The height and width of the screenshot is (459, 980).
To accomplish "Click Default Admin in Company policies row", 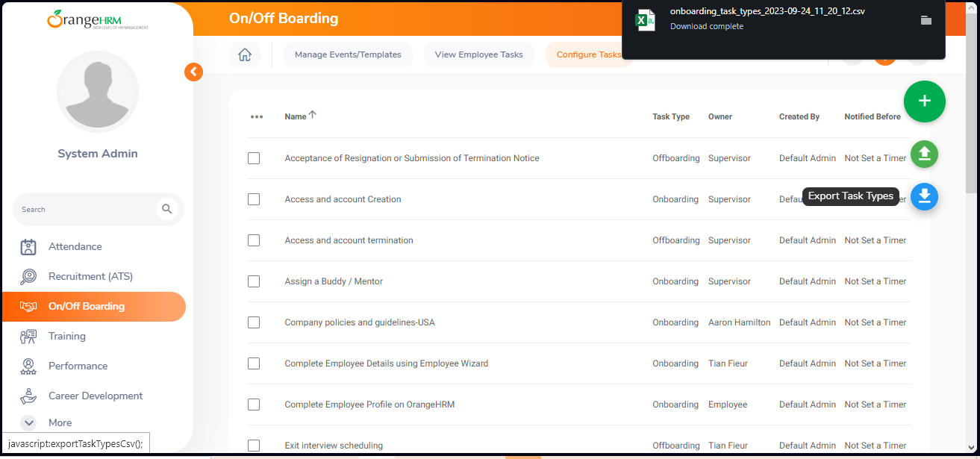I will tap(808, 322).
